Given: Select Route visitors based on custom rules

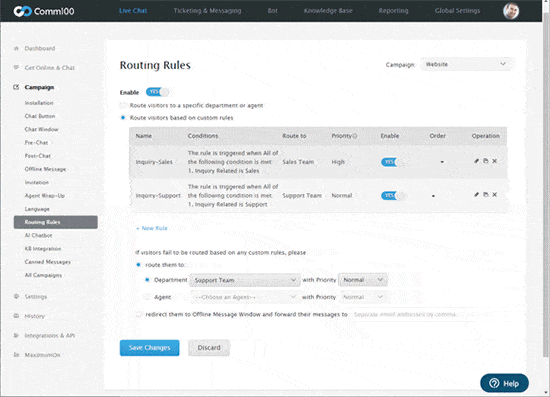Looking at the screenshot, I should point(123,118).
